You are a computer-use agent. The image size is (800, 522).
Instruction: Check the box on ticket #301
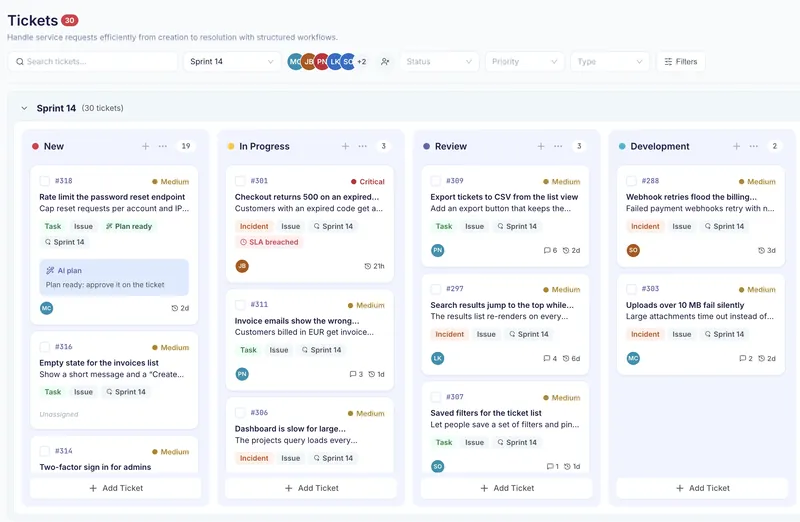pyautogui.click(x=240, y=181)
